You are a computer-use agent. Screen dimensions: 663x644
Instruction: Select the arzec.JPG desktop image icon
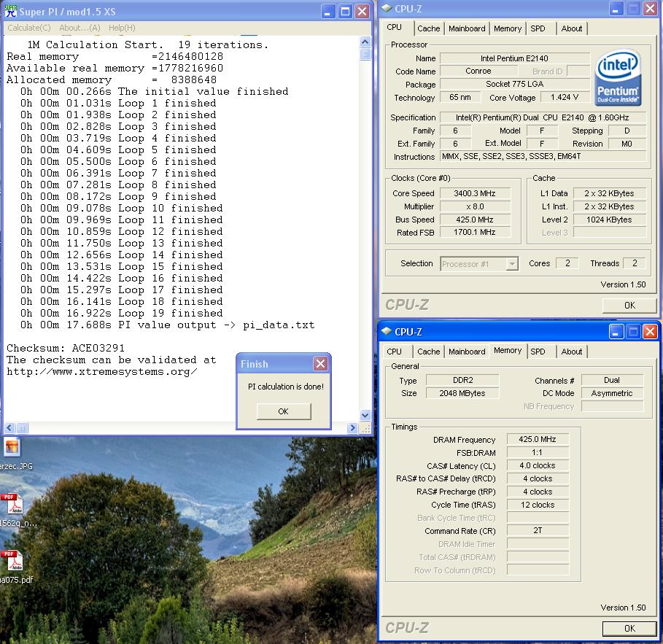(12, 446)
